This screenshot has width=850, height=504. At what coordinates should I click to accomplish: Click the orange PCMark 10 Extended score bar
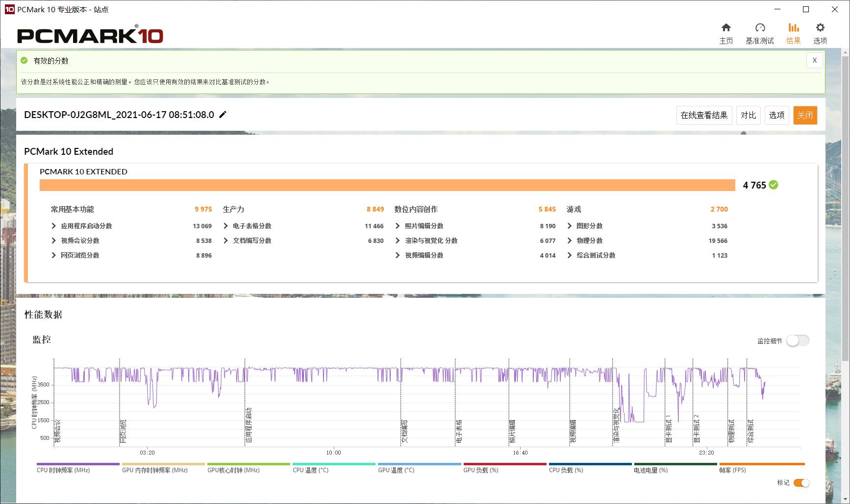[x=387, y=185]
